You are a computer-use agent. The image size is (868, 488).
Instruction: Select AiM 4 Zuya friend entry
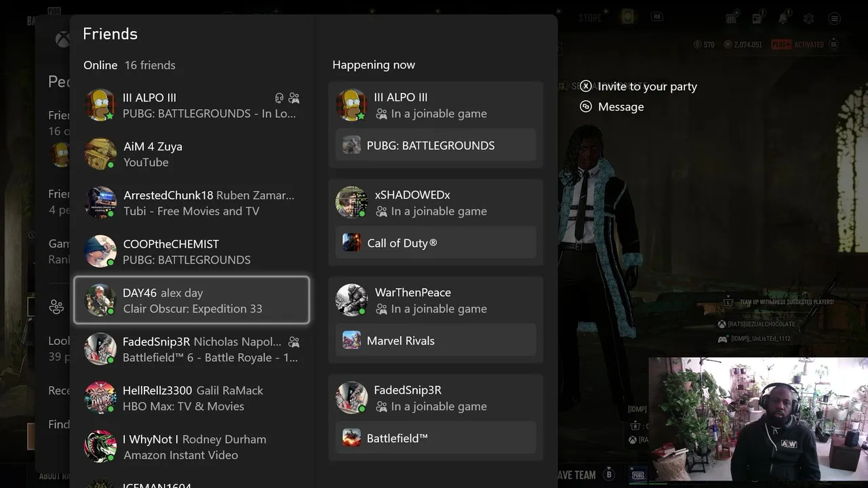(191, 154)
